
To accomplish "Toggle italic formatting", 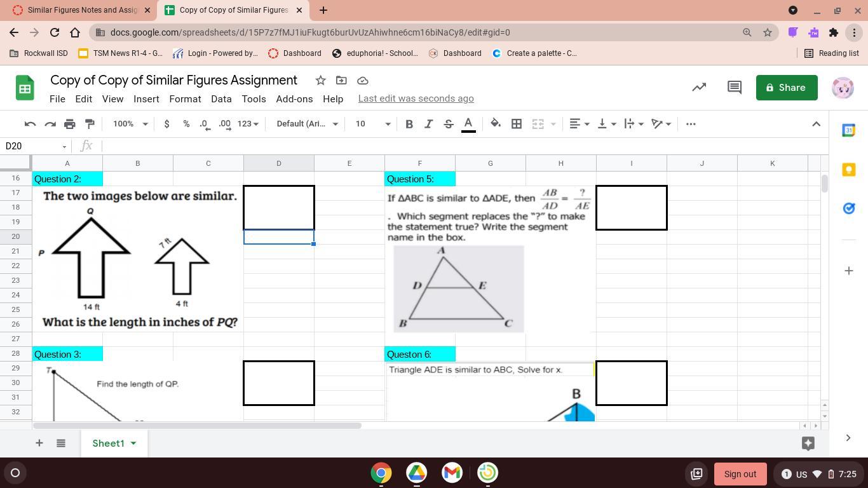I will click(x=429, y=124).
